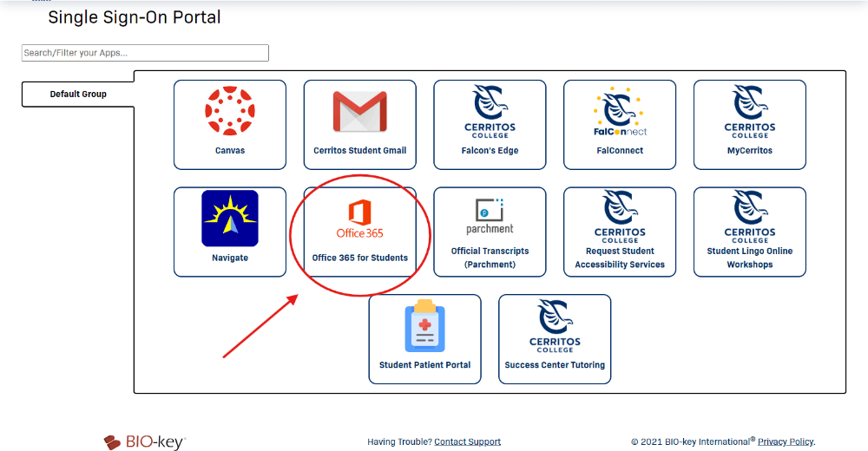Open the Canvas app icon
Screen dimensions: 868x451
(230, 111)
